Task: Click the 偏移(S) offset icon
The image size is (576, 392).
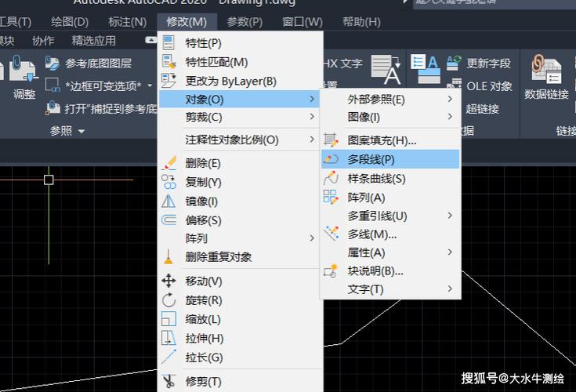Action: point(168,220)
